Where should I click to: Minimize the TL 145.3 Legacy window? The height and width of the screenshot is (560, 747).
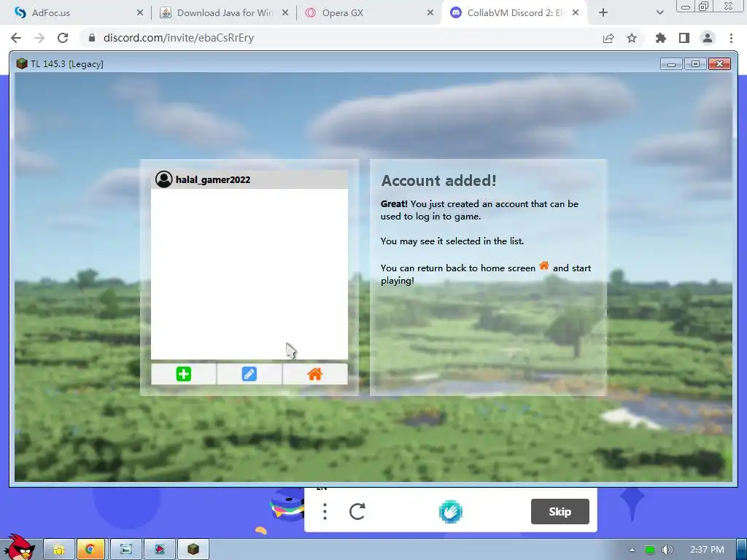672,64
